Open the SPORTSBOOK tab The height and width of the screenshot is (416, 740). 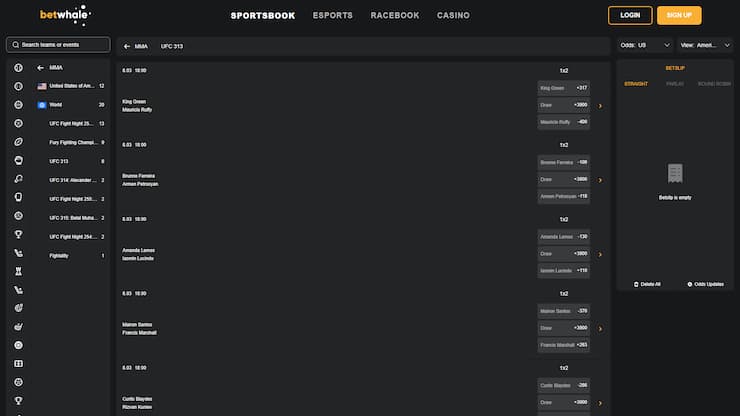click(263, 16)
